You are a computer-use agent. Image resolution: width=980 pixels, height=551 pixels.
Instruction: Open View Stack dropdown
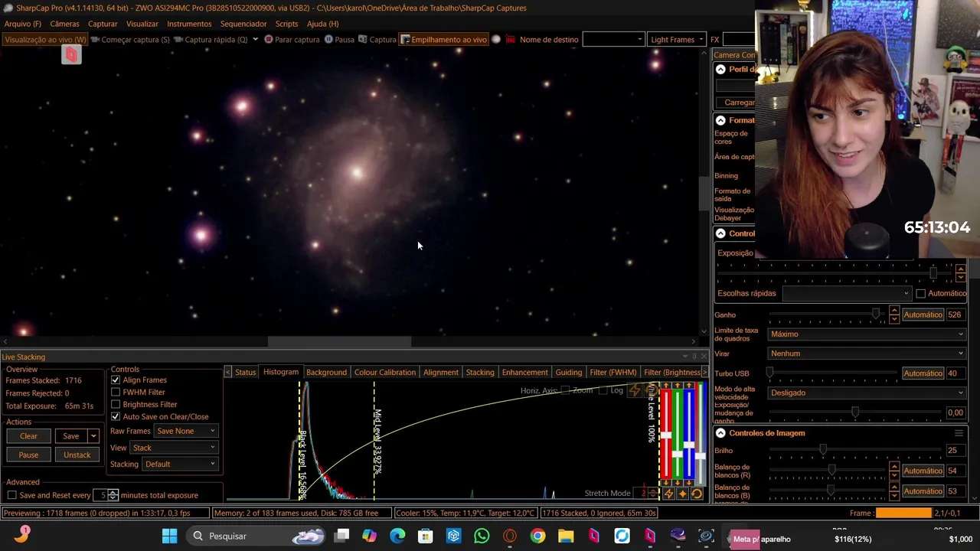[x=174, y=448]
